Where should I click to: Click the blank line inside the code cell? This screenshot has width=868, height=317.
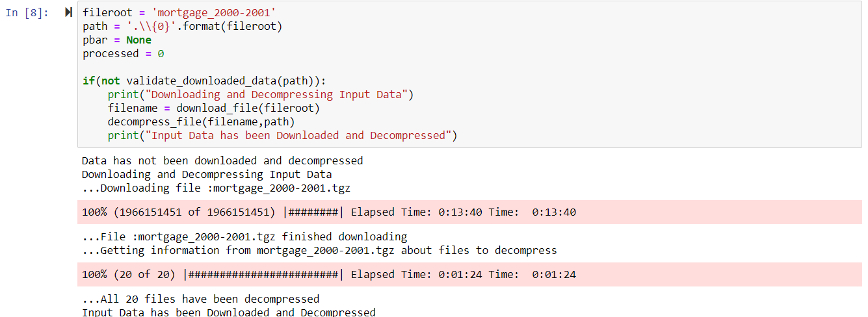260,68
